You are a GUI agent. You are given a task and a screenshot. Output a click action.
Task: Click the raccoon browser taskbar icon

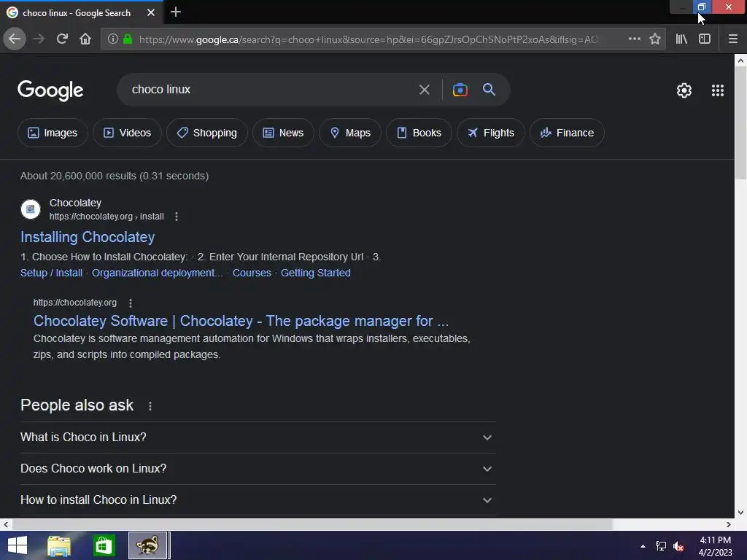tap(147, 545)
